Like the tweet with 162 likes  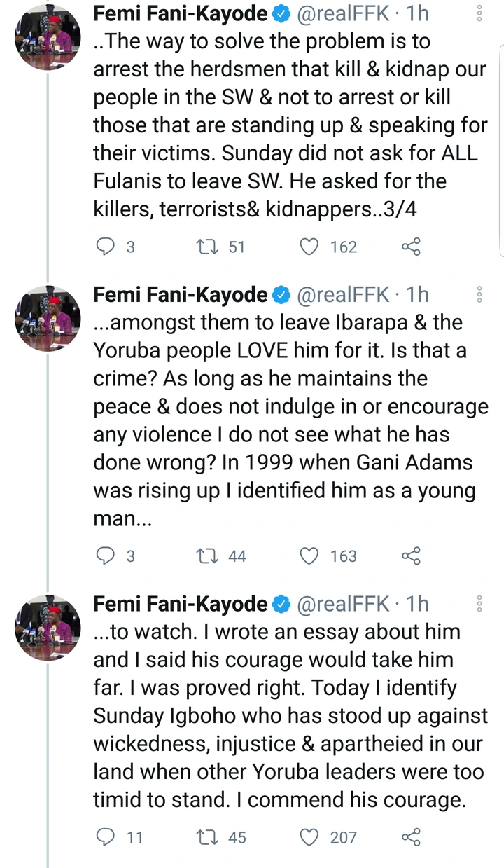[x=309, y=247]
